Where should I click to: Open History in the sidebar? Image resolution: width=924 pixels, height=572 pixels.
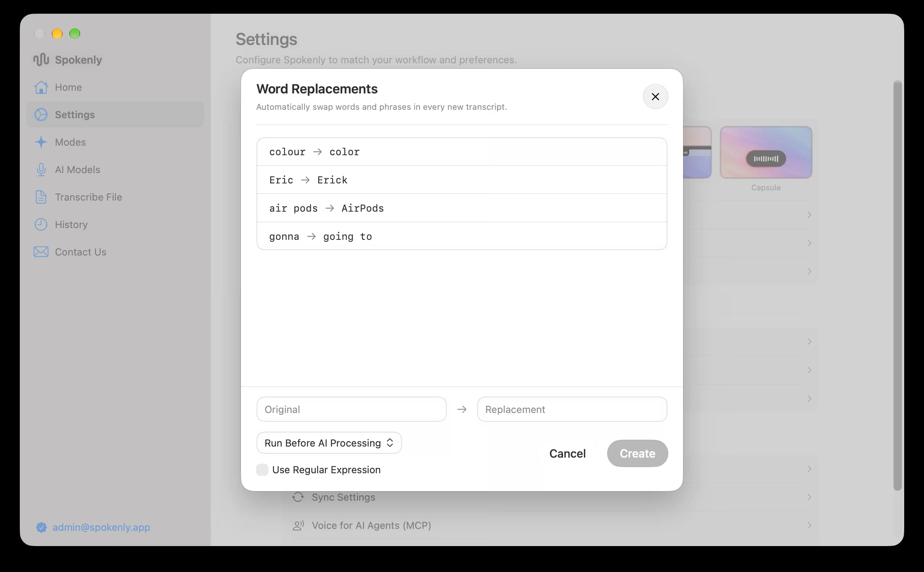pos(115,225)
